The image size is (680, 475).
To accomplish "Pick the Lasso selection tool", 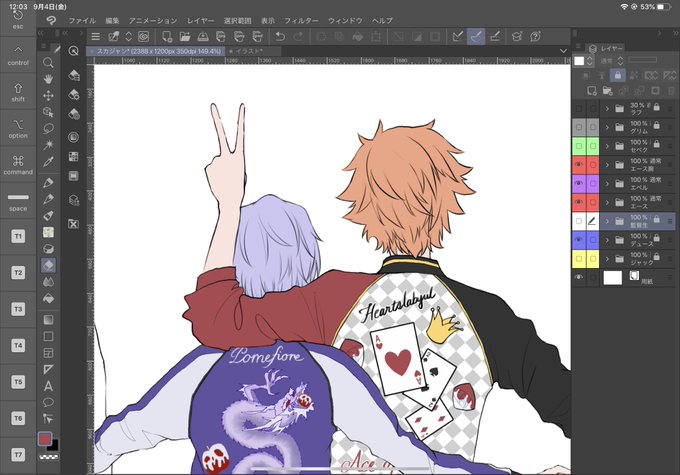I will click(48, 128).
